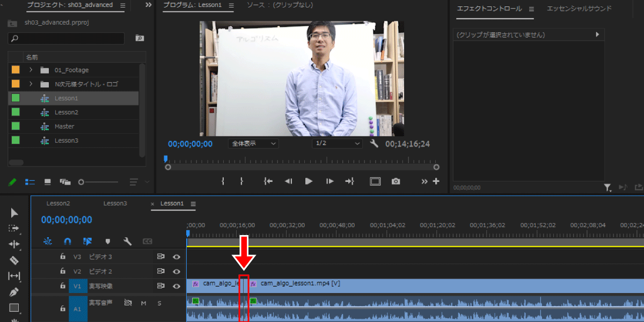Export a frame with the camera icon
Image resolution: width=644 pixels, height=322 pixels.
pyautogui.click(x=396, y=181)
